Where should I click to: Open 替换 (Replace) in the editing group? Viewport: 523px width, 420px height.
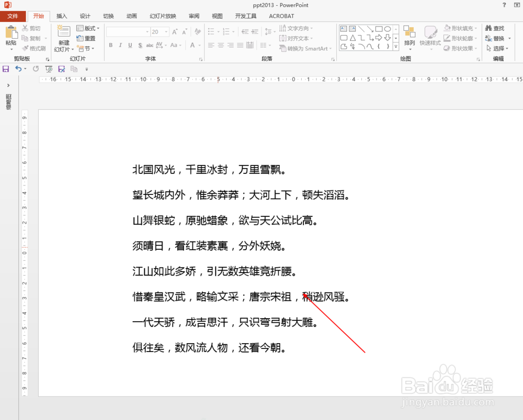click(495, 38)
